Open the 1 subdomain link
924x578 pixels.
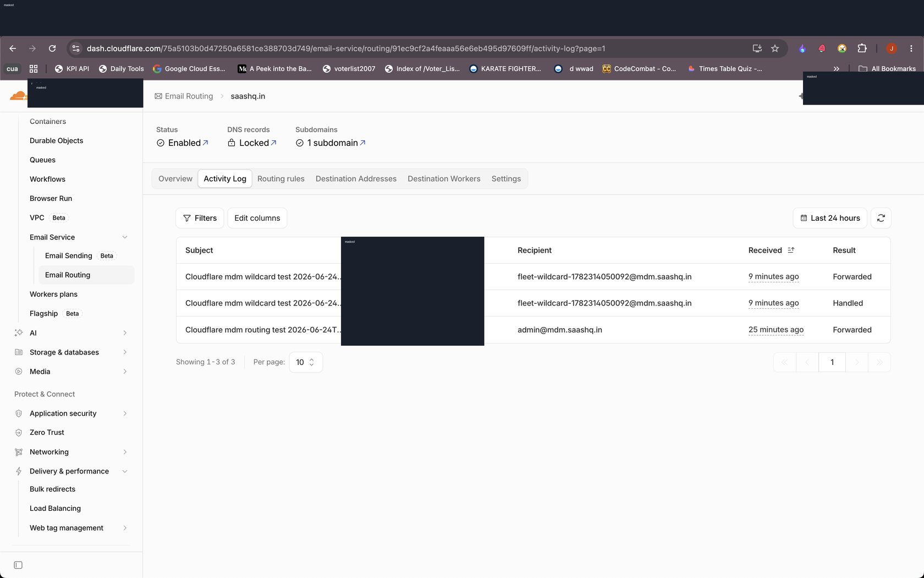pos(331,143)
